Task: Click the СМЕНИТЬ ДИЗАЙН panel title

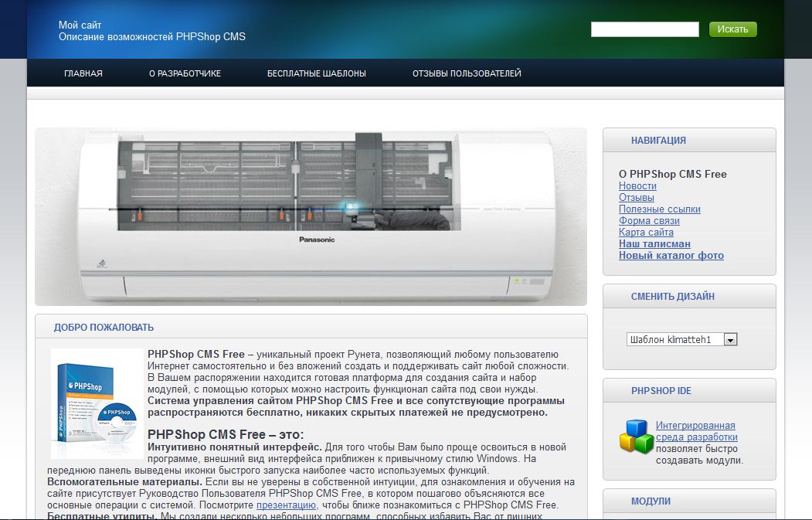Action: [673, 296]
